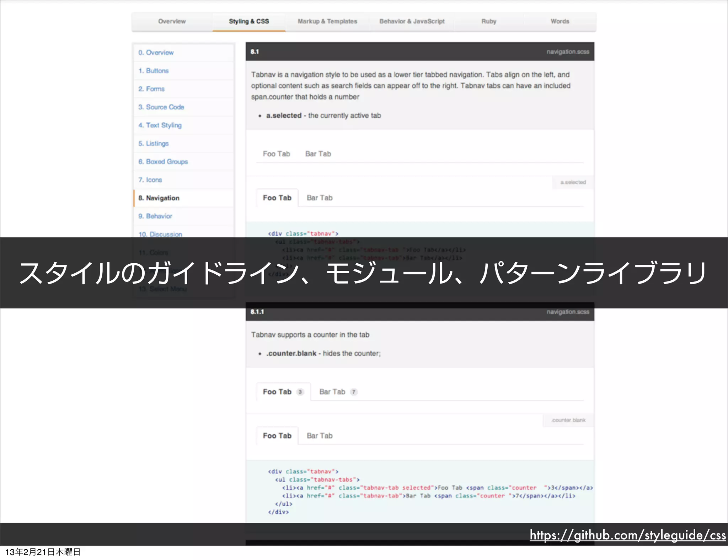The image size is (728, 560).
Task: Open the Words tab
Action: (560, 21)
